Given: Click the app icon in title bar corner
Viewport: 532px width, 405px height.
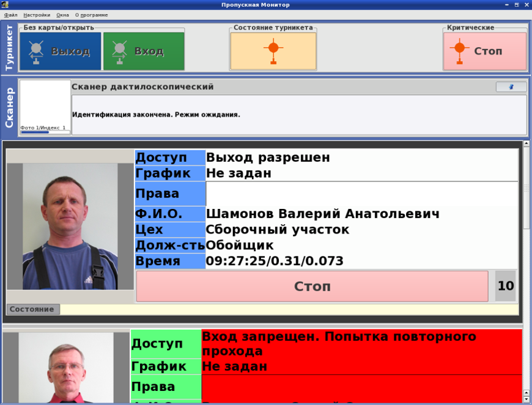Looking at the screenshot, I should (5, 4).
